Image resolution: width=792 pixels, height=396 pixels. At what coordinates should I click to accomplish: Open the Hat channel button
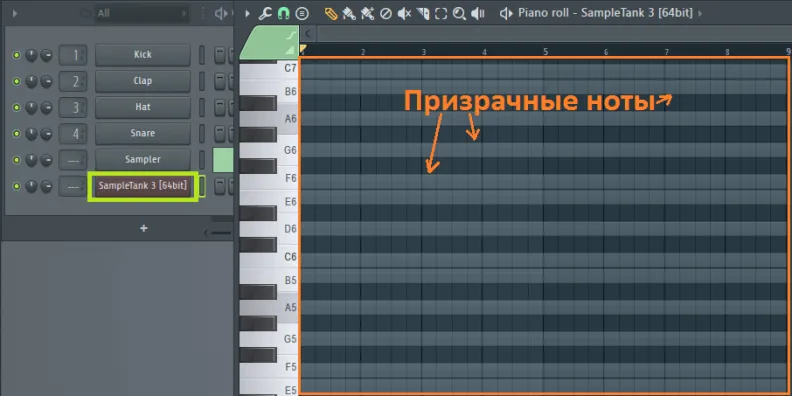tap(143, 108)
